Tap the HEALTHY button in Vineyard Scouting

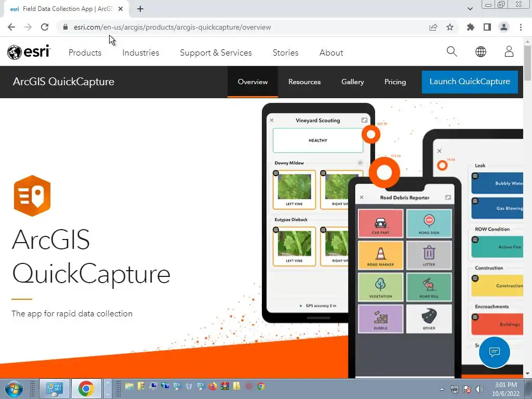pos(318,140)
